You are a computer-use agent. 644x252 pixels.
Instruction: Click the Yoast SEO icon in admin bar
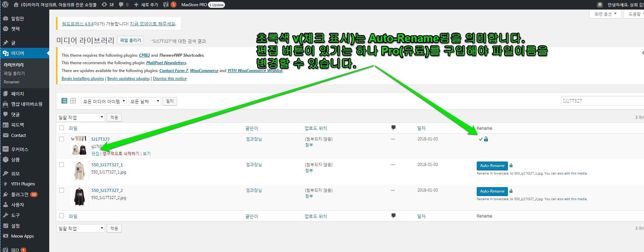[166, 5]
